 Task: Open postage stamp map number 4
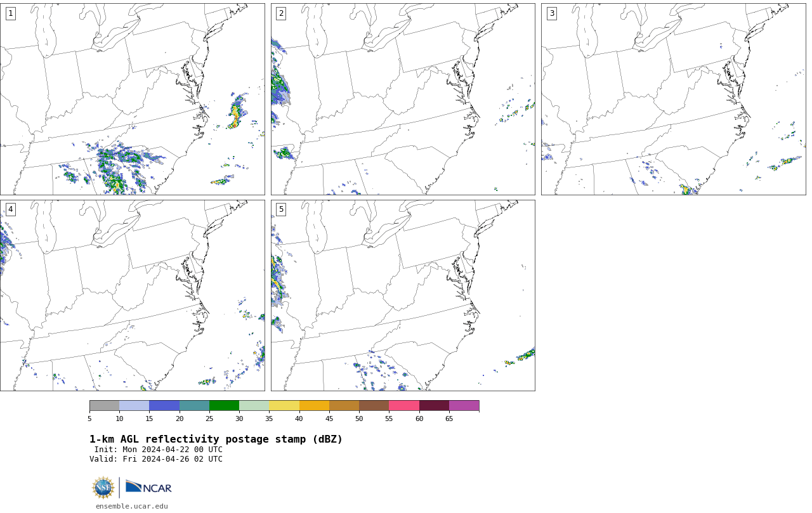point(132,295)
